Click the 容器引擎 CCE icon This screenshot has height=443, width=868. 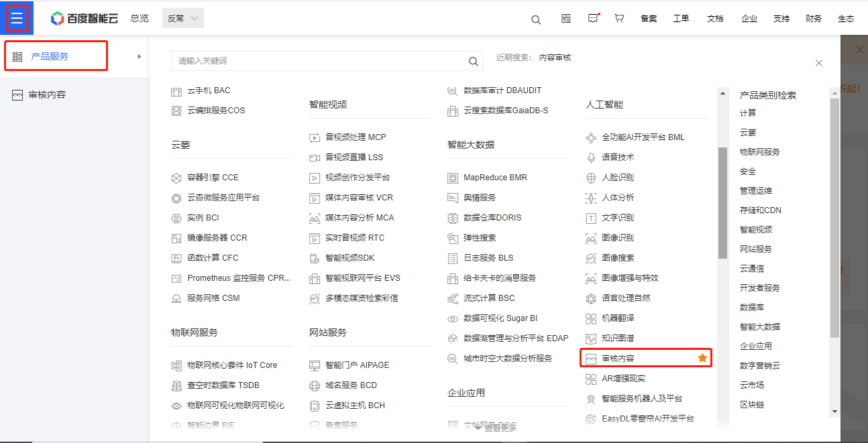tap(176, 178)
